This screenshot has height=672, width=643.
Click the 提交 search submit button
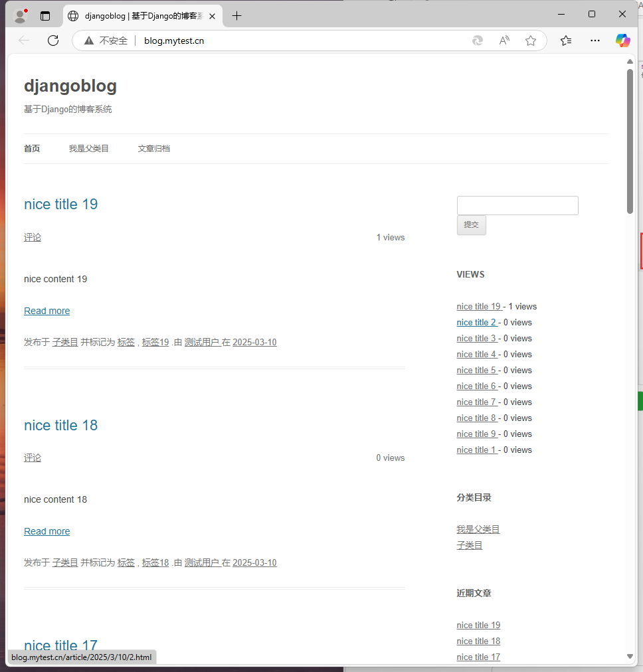[472, 225]
